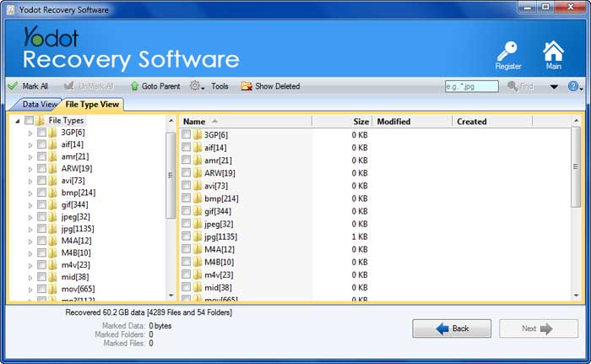Click M4A[12] folder icon in list
Image resolution: width=591 pixels, height=364 pixels.
tap(198, 249)
